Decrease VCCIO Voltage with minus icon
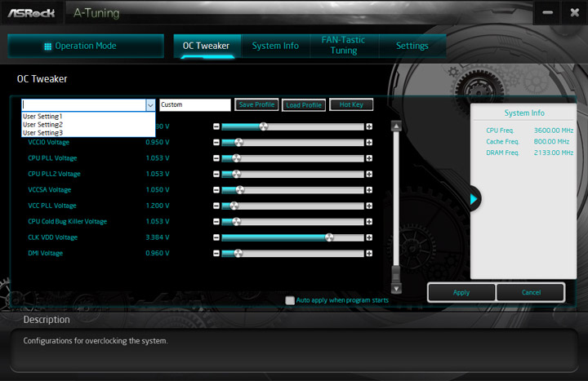Screen dimensions: 588x381 [216, 142]
